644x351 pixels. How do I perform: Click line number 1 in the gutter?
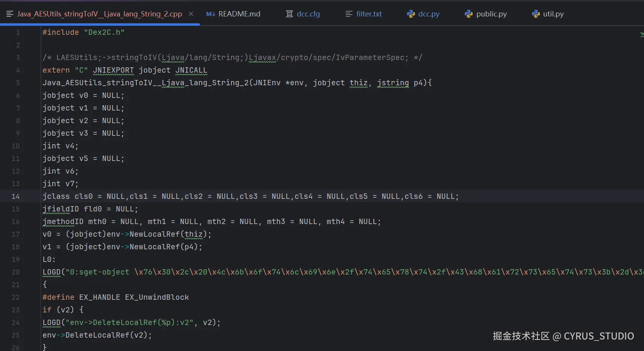point(18,32)
